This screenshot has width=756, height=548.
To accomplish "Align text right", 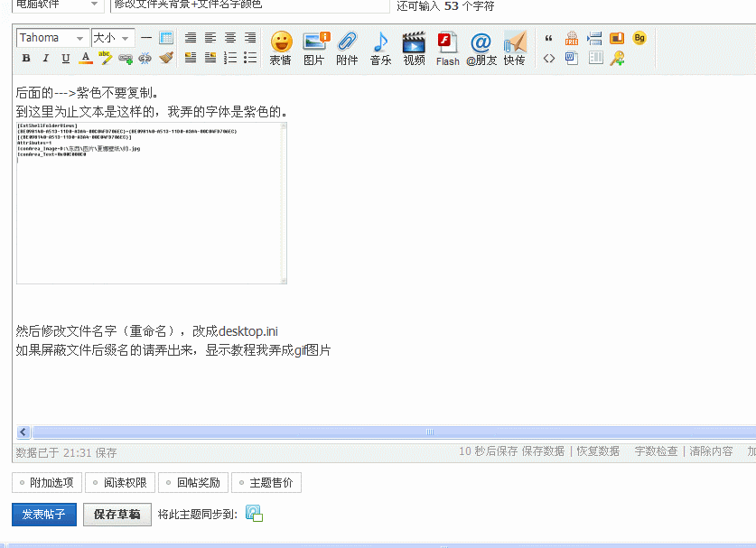I will pos(250,38).
